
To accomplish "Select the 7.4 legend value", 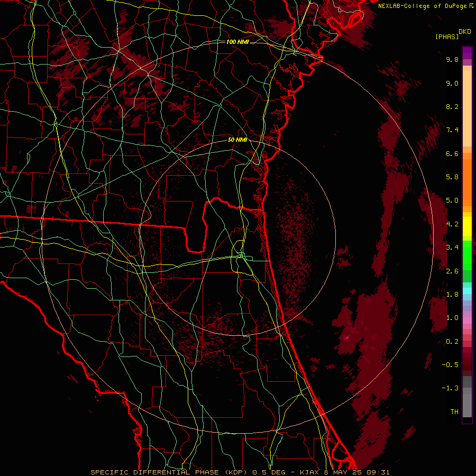I will pos(452,130).
